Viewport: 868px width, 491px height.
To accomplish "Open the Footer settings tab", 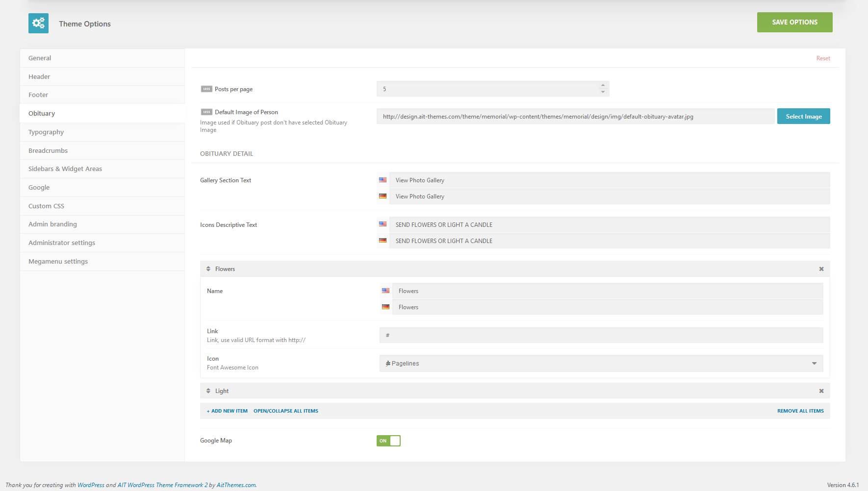I will [102, 95].
